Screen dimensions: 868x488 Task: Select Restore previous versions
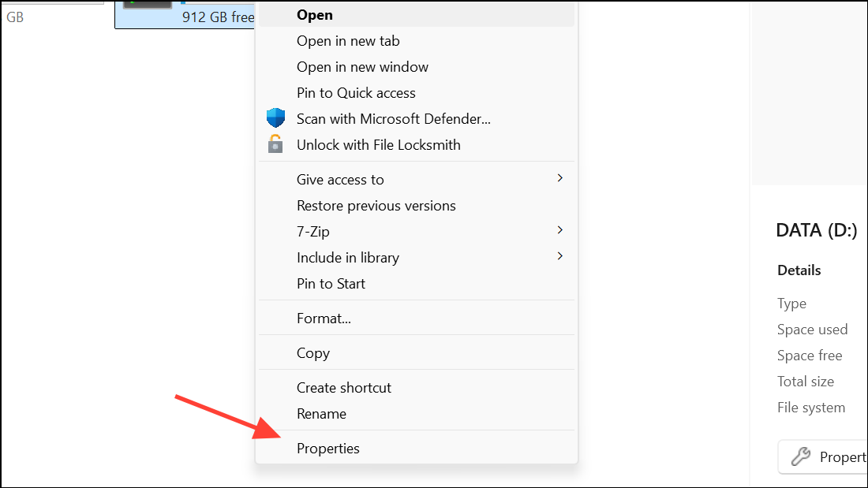(417, 206)
